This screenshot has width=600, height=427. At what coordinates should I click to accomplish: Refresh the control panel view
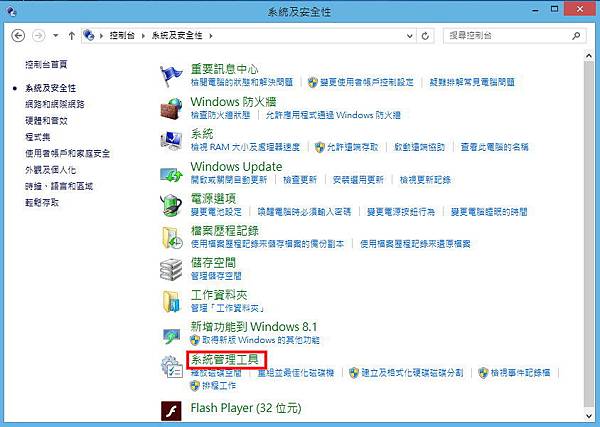[x=425, y=36]
